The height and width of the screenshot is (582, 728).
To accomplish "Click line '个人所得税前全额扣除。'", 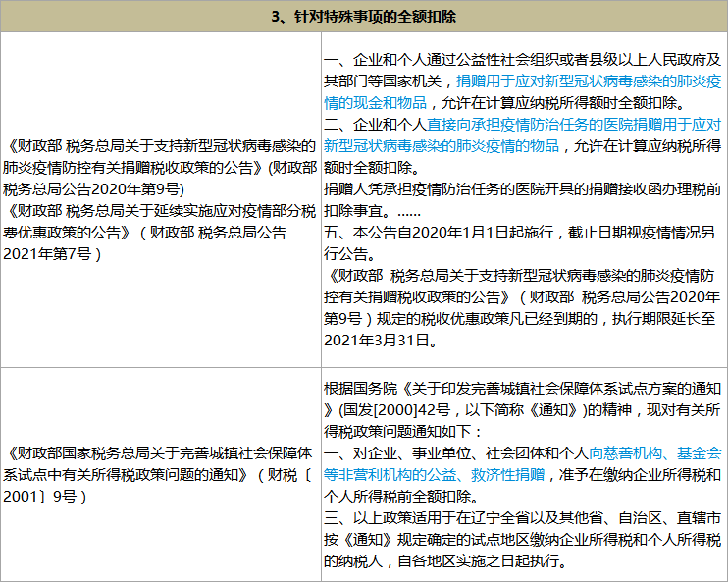I will point(401,497).
